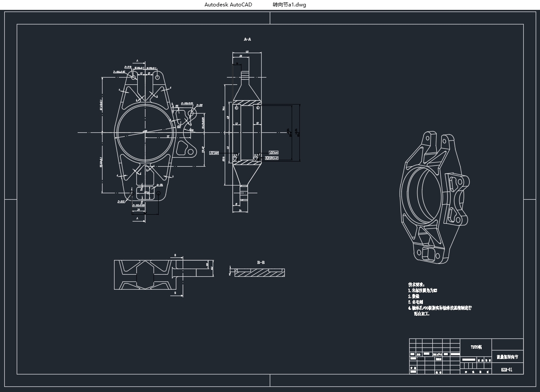Click the 转向节a1.dwg file name in title bar
The height and width of the screenshot is (392, 540).
[289, 5]
